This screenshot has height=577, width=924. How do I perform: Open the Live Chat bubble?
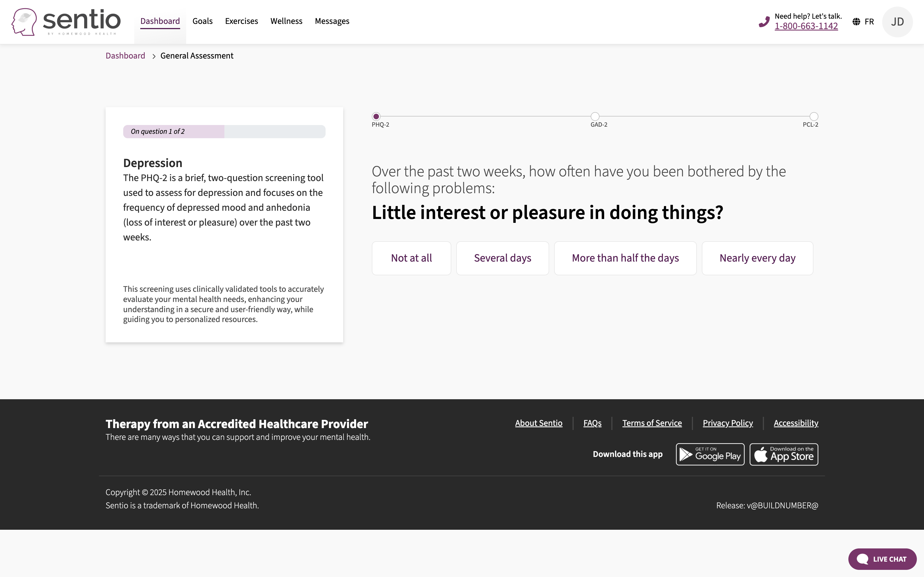point(882,559)
